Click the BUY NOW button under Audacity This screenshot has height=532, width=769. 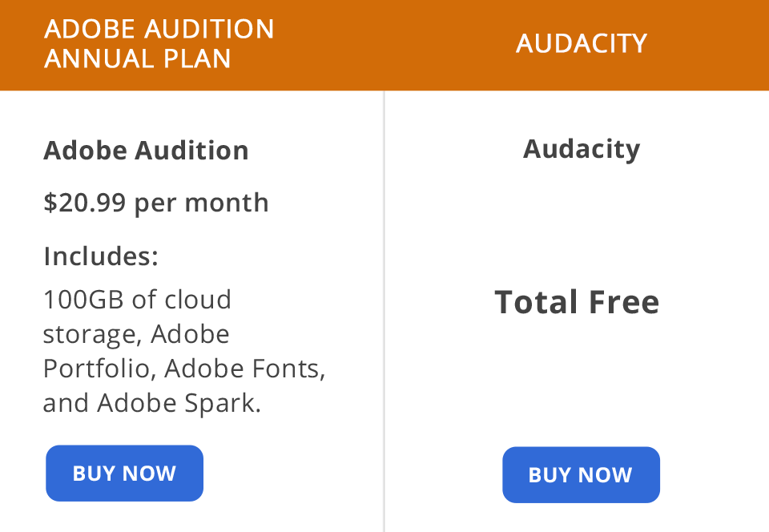coord(581,474)
